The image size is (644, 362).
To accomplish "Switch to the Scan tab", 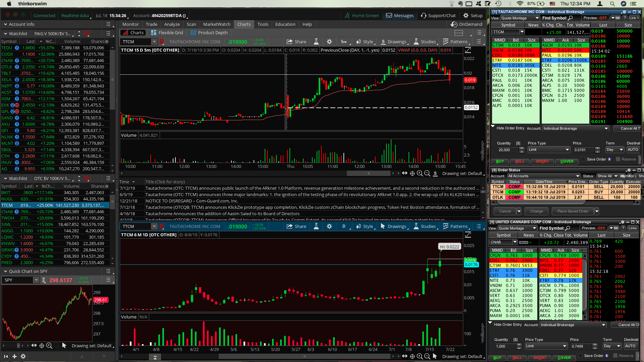I will 191,24.
